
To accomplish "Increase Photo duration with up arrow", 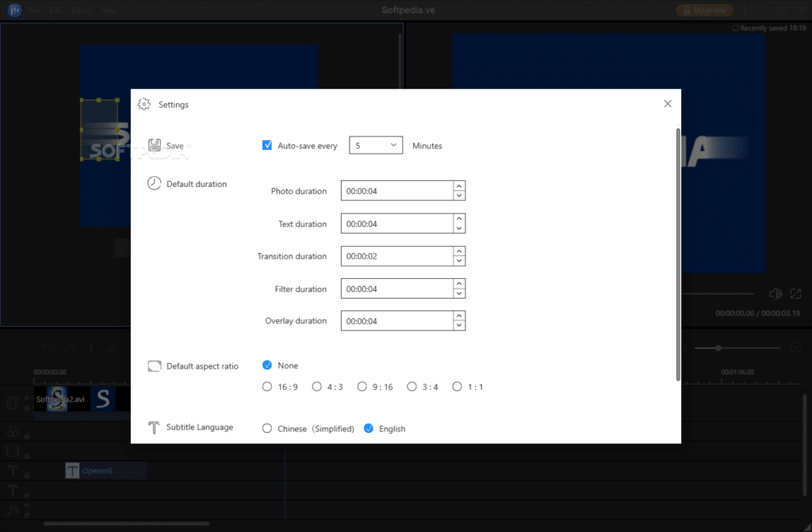I will (459, 186).
